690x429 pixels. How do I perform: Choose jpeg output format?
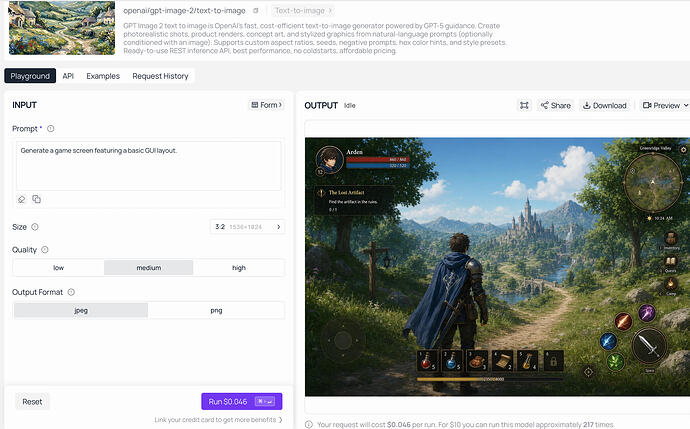81,310
